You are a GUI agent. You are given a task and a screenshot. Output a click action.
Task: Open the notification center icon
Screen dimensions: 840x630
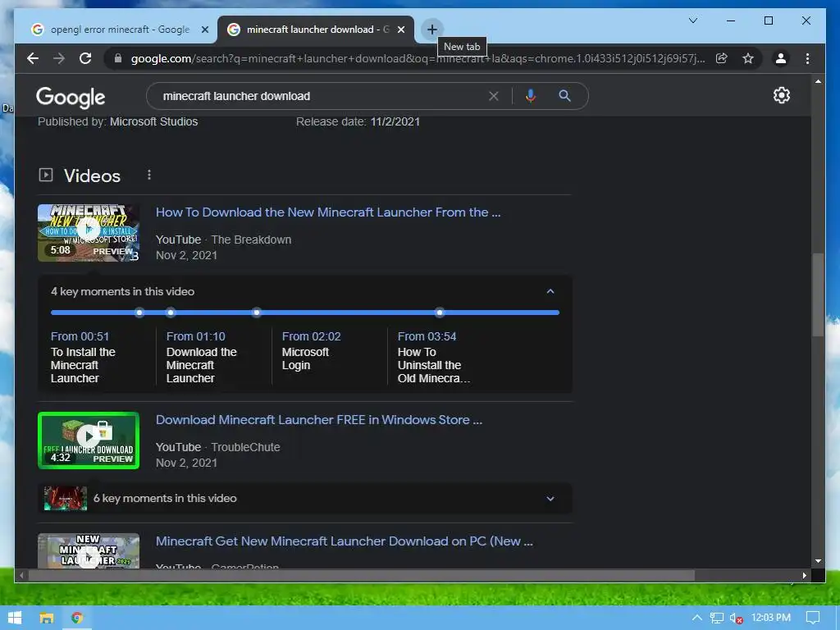click(813, 618)
